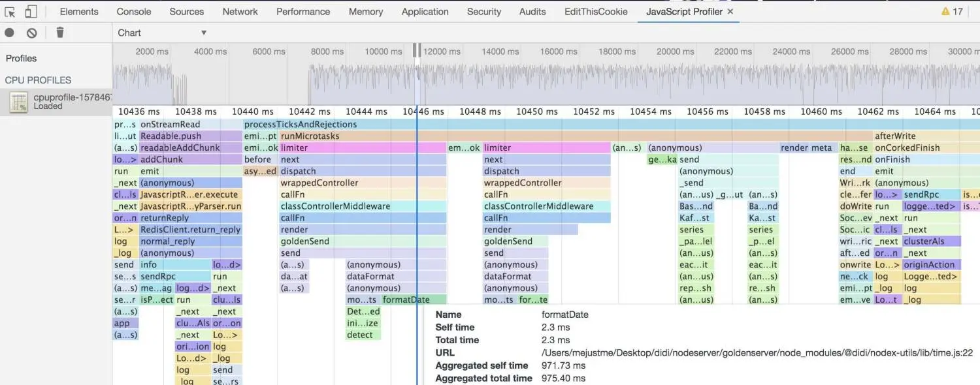Click the CPU PROFILES section header
980x385 pixels.
click(38, 80)
